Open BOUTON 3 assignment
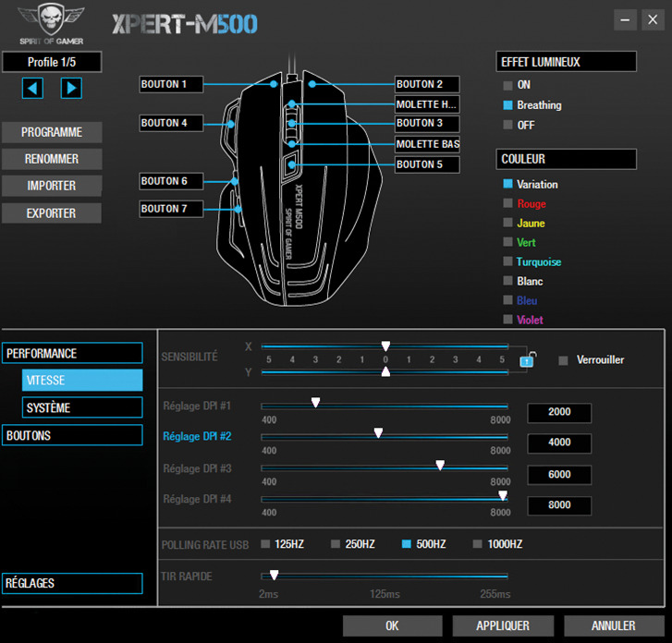 click(427, 124)
